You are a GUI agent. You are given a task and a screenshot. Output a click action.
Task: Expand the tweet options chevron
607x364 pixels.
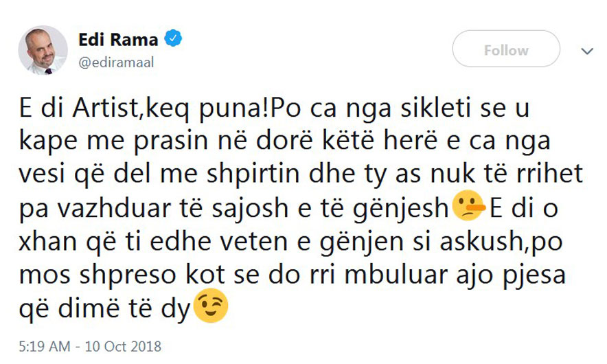click(587, 51)
